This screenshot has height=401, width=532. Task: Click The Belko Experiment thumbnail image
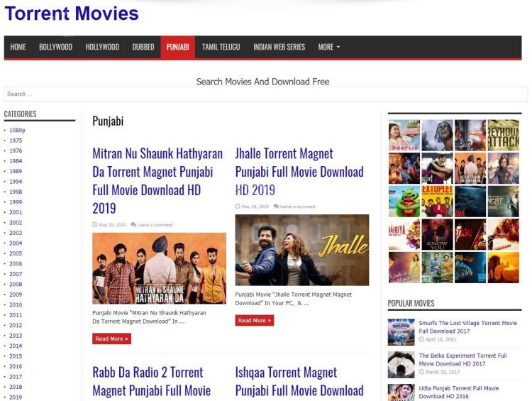[x=401, y=364]
